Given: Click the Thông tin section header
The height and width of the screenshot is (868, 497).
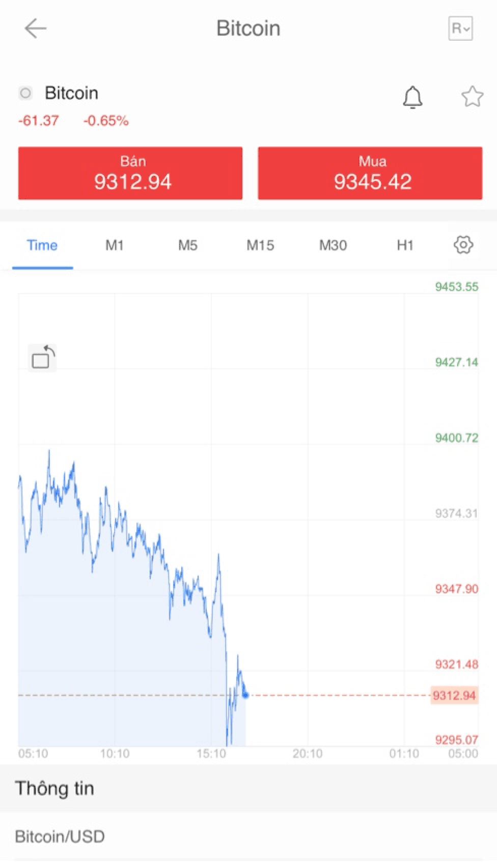Looking at the screenshot, I should tap(55, 788).
